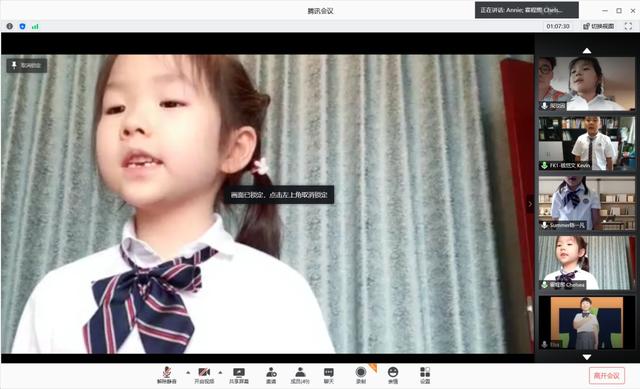Unmute the microphone (解除静音)
Image resolution: width=640 pixels, height=389 pixels.
[167, 375]
